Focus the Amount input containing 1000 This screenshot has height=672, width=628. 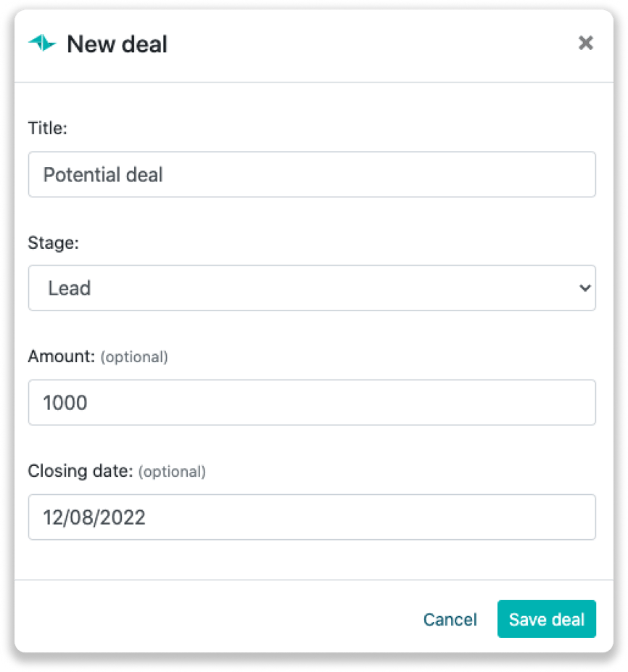[312, 403]
